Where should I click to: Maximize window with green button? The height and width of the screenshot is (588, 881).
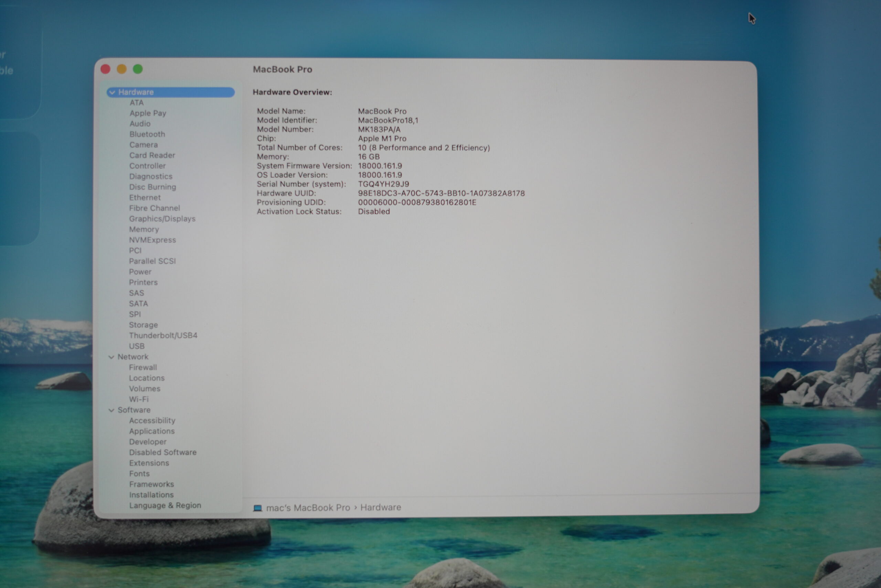[x=138, y=69]
